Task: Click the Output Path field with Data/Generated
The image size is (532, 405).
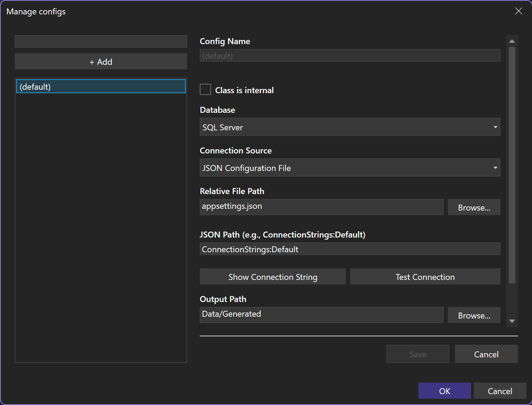Action: [321, 315]
